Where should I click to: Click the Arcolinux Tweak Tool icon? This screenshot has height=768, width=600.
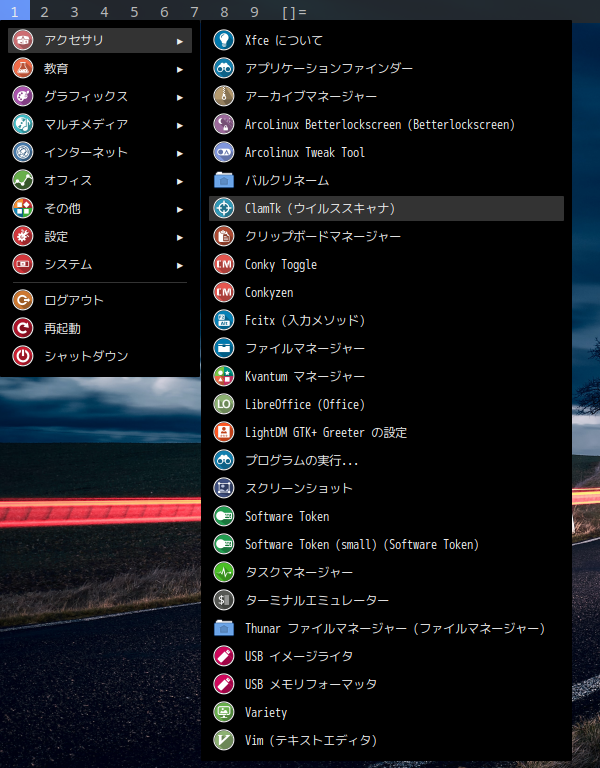224,152
